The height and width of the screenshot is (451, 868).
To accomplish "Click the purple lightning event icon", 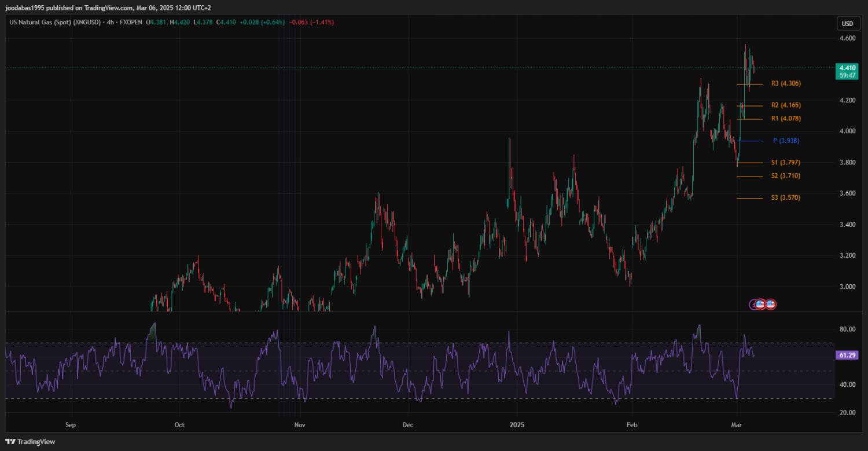I will 753,304.
